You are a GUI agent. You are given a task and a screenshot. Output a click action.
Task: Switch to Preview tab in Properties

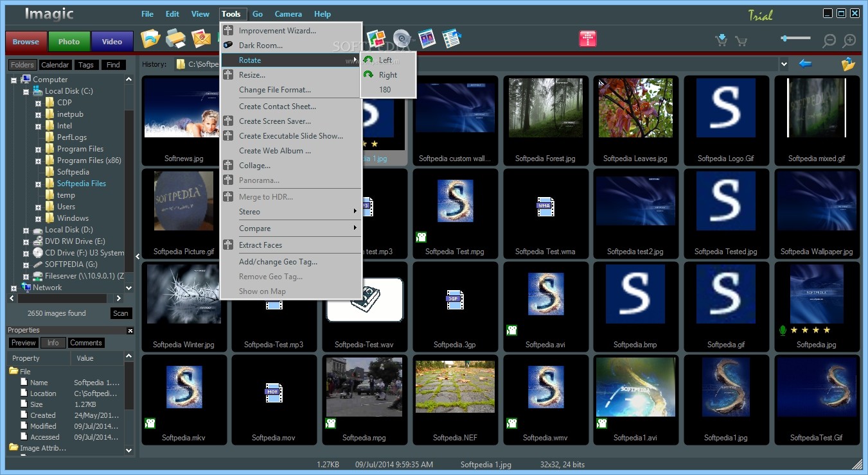coord(24,343)
